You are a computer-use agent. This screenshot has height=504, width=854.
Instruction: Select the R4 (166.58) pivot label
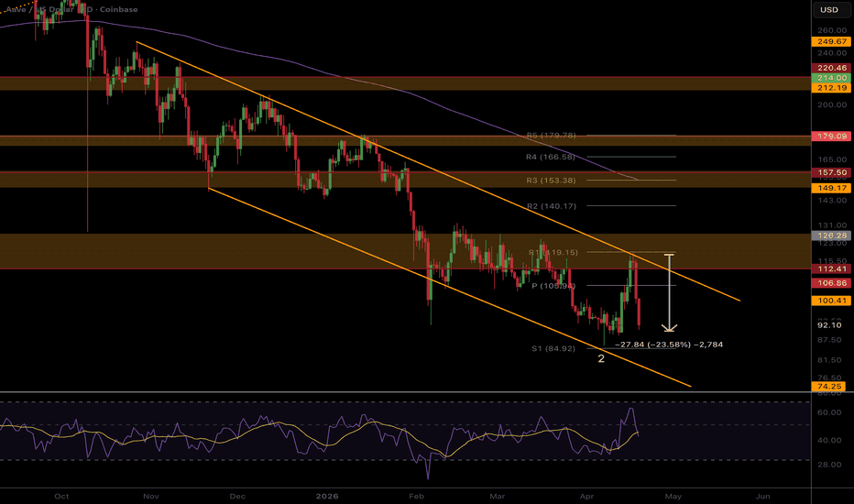tap(551, 157)
